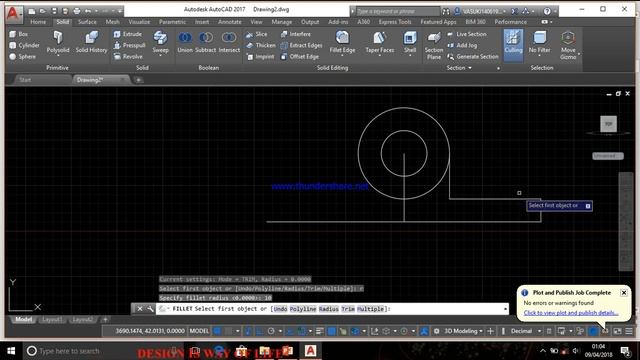The image size is (640, 360).
Task: Open the AutoCAD taskbar icon
Action: tap(310, 351)
